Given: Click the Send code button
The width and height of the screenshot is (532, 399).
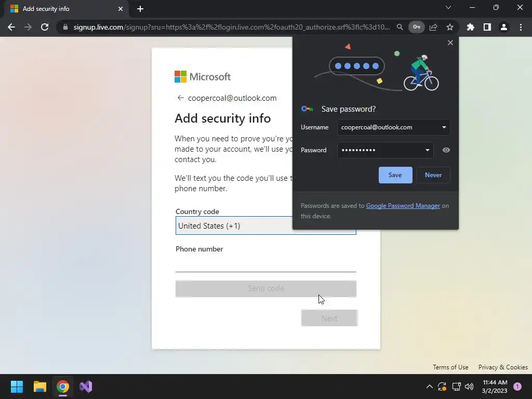Looking at the screenshot, I should tap(265, 288).
